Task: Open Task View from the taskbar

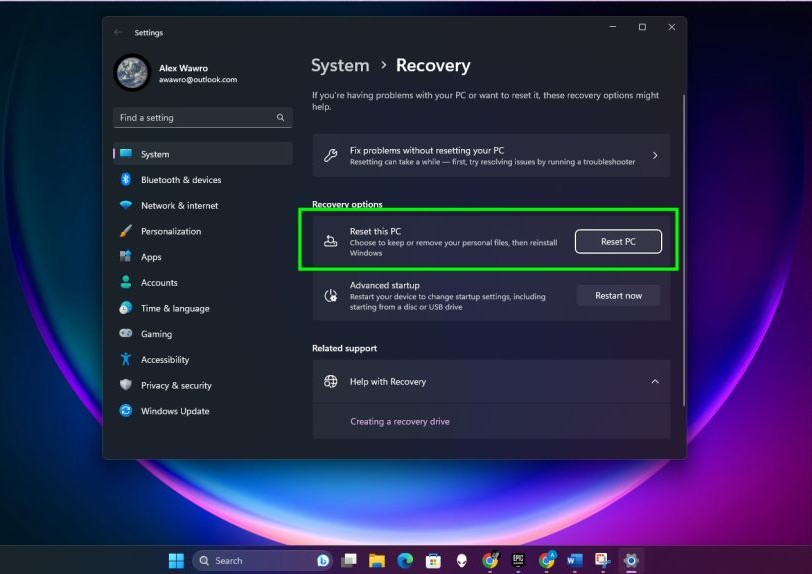Action: tap(350, 561)
